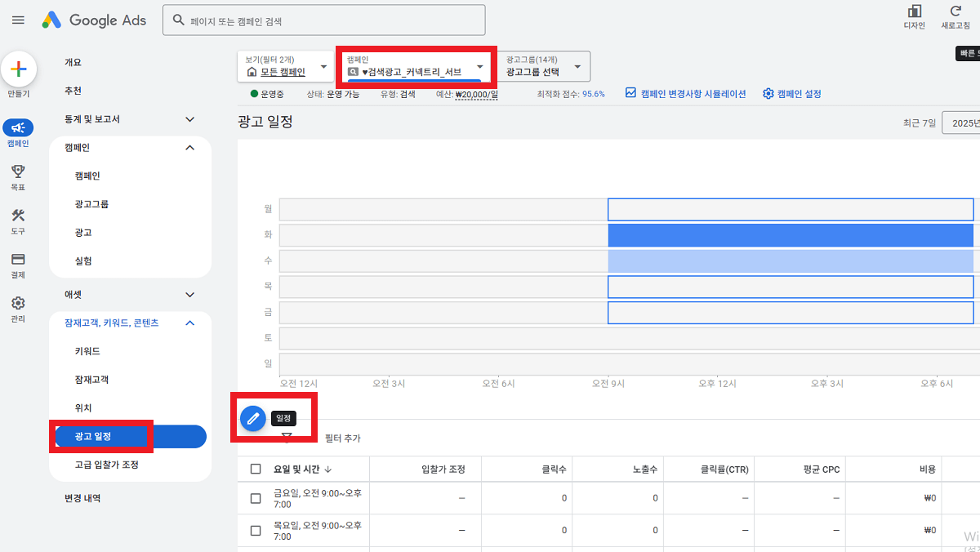Image resolution: width=980 pixels, height=552 pixels.
Task: Select the 캠페인 icon in the left rail
Action: (18, 128)
